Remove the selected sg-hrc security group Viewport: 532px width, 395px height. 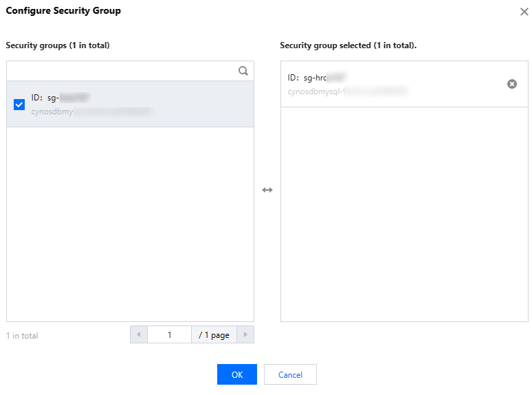512,84
